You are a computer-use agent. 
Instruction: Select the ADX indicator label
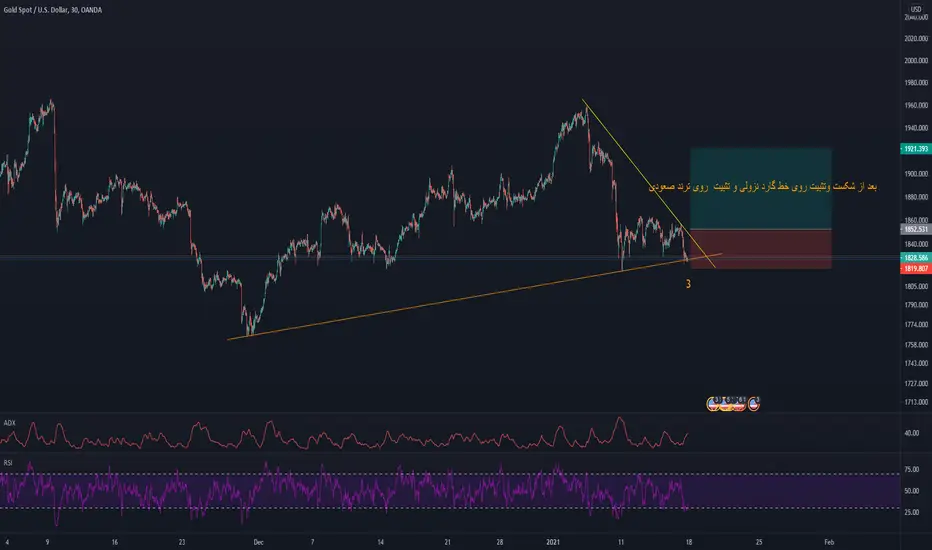[10, 423]
